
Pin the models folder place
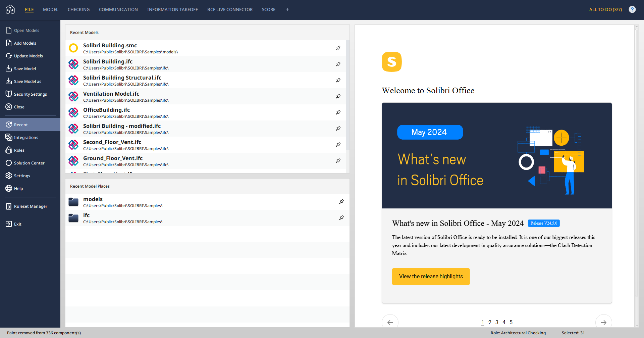[341, 202]
